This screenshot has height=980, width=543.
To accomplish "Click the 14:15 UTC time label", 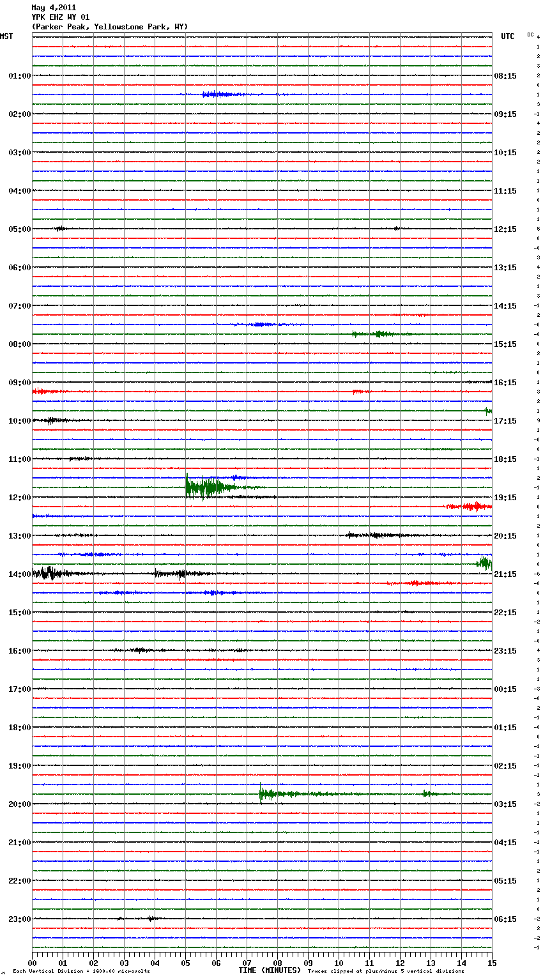I will [x=505, y=305].
